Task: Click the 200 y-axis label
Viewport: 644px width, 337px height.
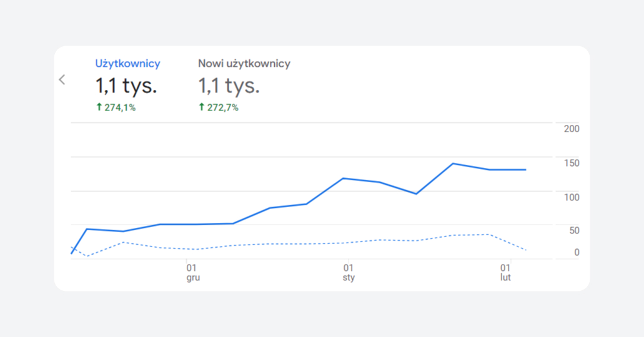Action: [571, 129]
